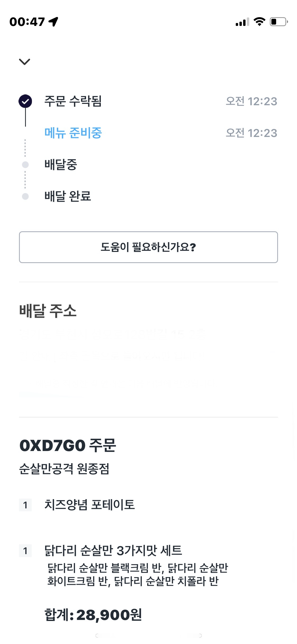This screenshot has width=297, height=644.
Task: Tap the 배달 주소 heading
Action: point(48,311)
